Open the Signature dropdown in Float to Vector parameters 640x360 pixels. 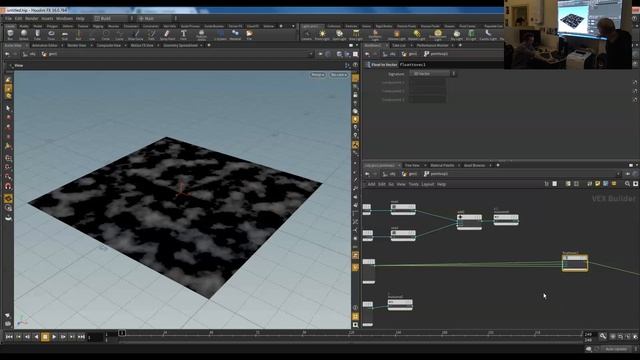pos(433,74)
